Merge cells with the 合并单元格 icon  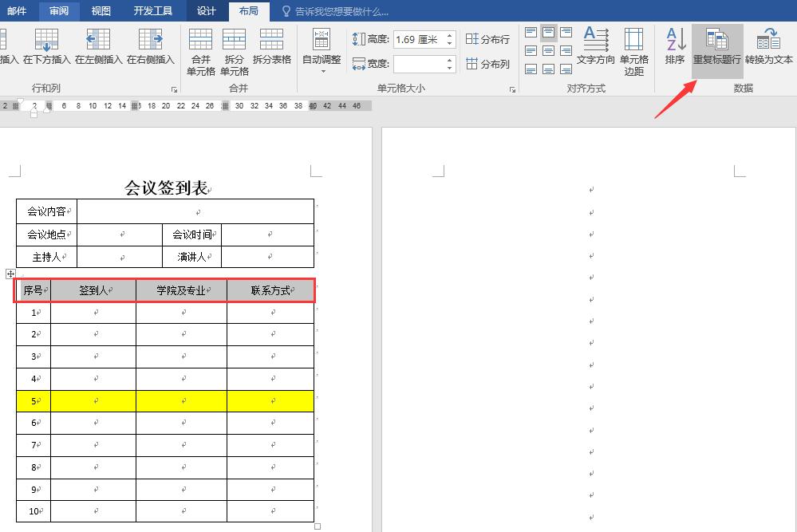point(200,48)
